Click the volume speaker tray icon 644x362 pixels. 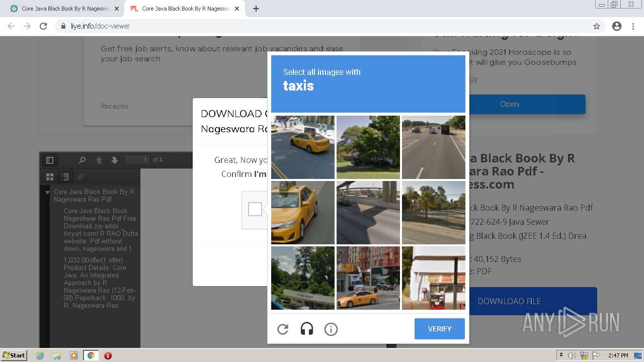tap(572, 355)
